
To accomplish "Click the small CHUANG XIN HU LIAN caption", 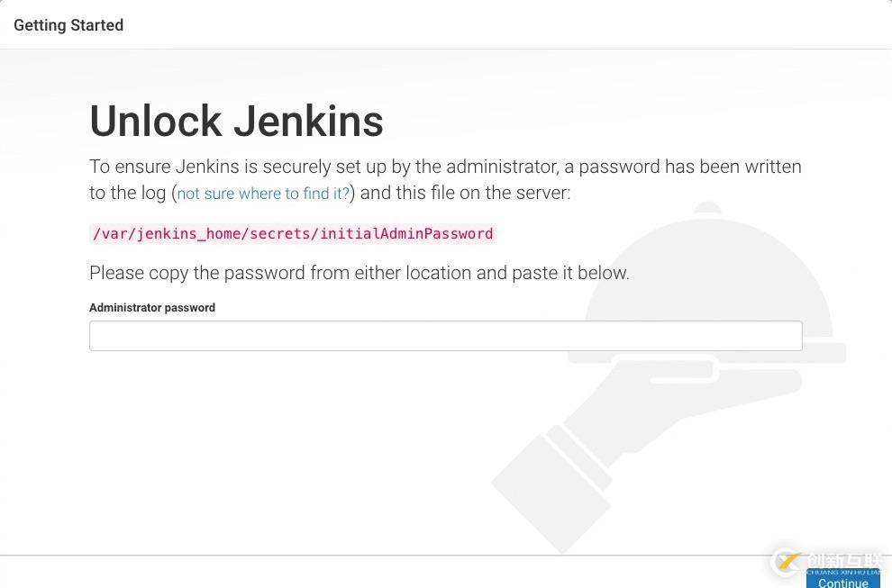I will coord(842,573).
